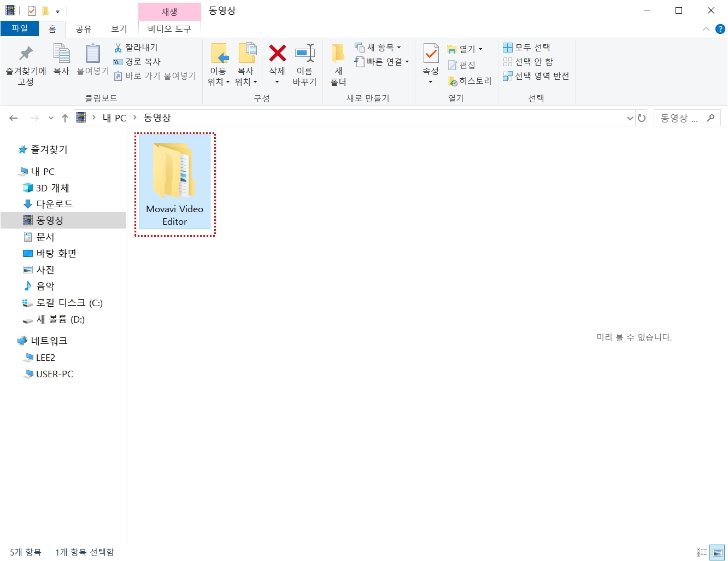The height and width of the screenshot is (561, 728).
Task: Open quick access toolbar customize dropdown
Action: (57, 11)
